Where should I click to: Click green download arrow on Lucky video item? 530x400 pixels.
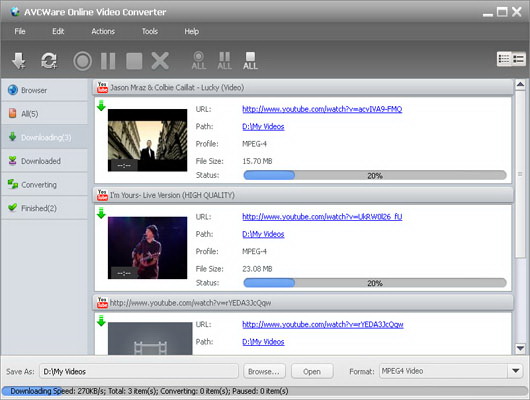click(x=101, y=105)
